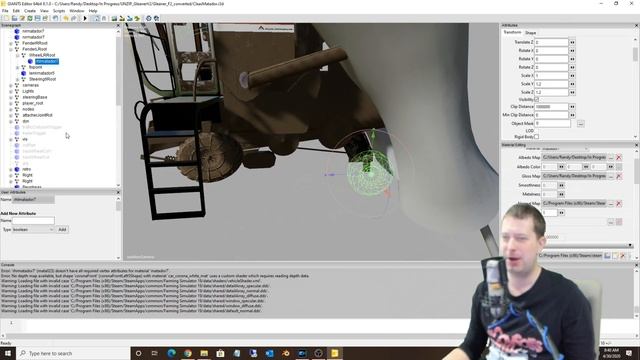Open the File menu
The width and height of the screenshot is (640, 360).
pos(5,11)
